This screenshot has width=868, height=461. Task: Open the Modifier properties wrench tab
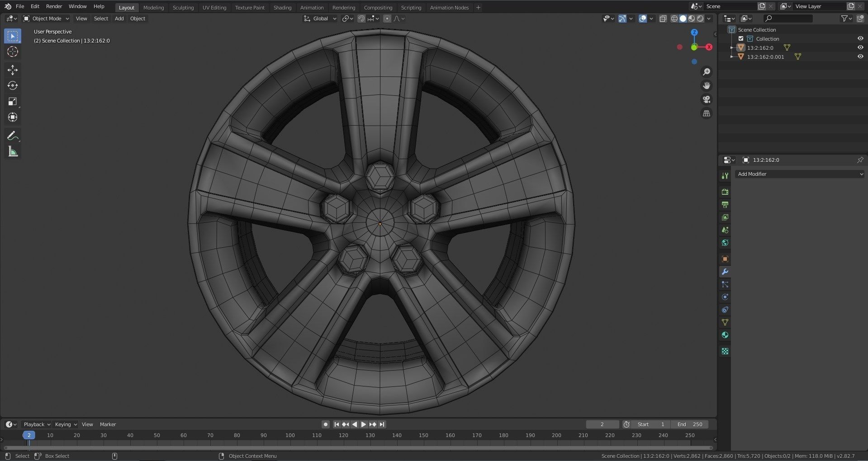725,272
